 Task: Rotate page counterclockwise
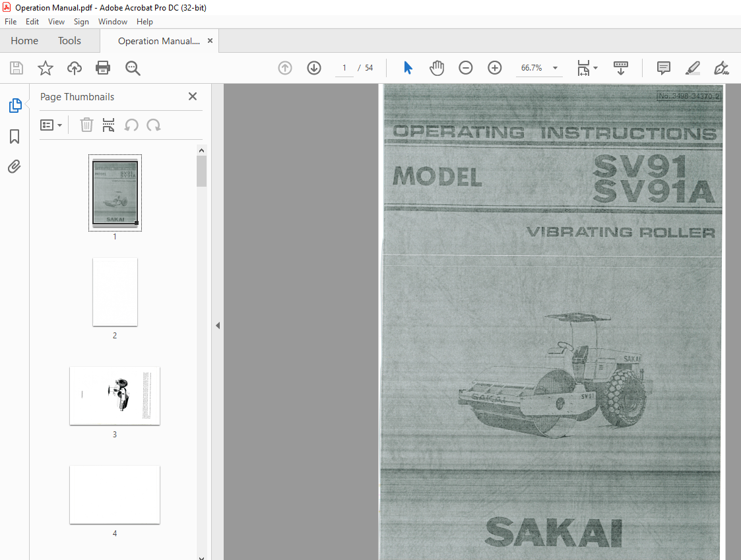pyautogui.click(x=131, y=125)
